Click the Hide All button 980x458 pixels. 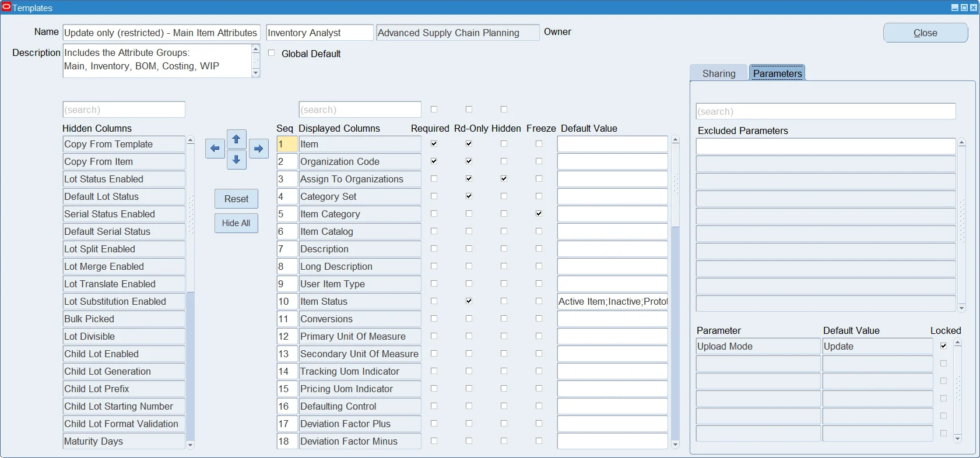click(x=236, y=223)
